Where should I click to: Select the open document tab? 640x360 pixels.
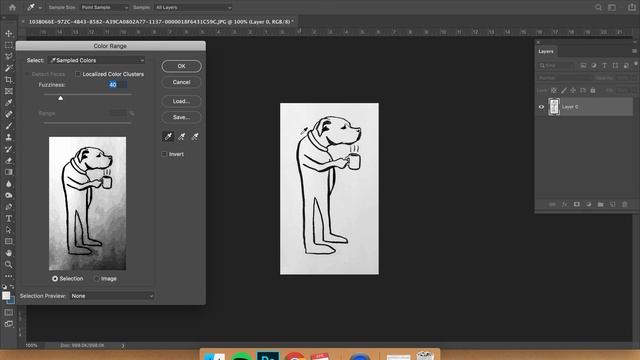(x=161, y=22)
